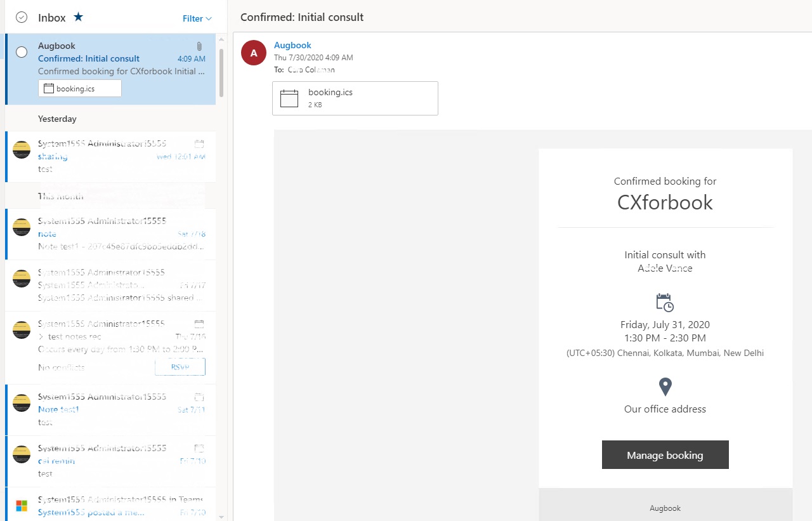
Task: Open the Filter dropdown
Action: [197, 18]
